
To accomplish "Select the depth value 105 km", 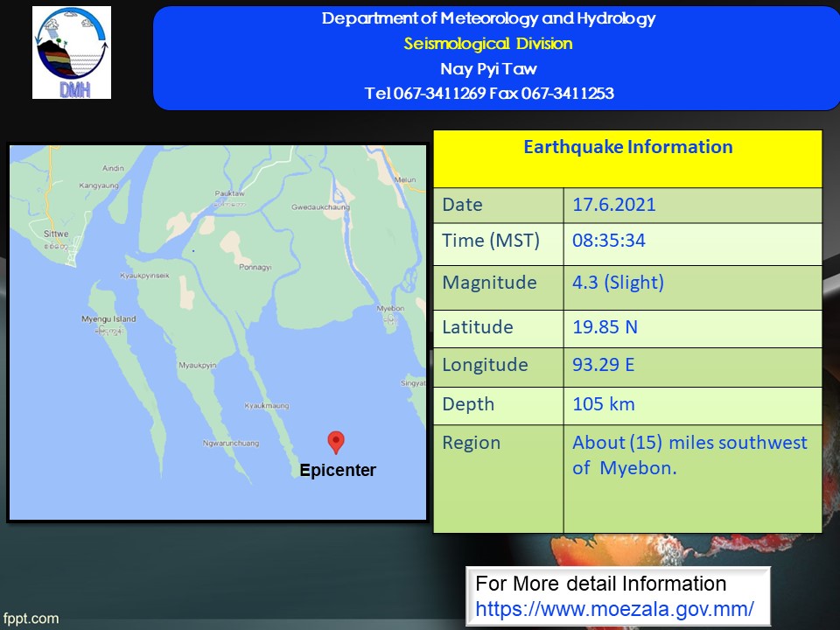I will [x=603, y=404].
